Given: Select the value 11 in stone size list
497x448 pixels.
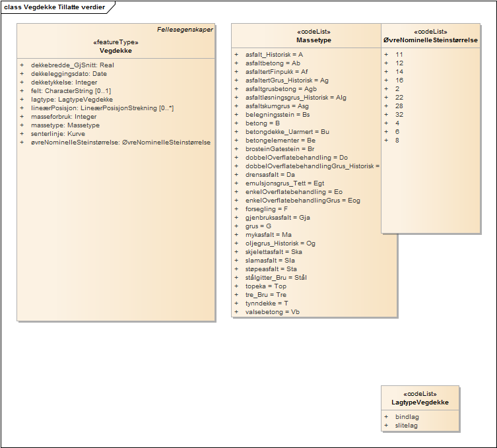Looking at the screenshot, I should click(399, 54).
